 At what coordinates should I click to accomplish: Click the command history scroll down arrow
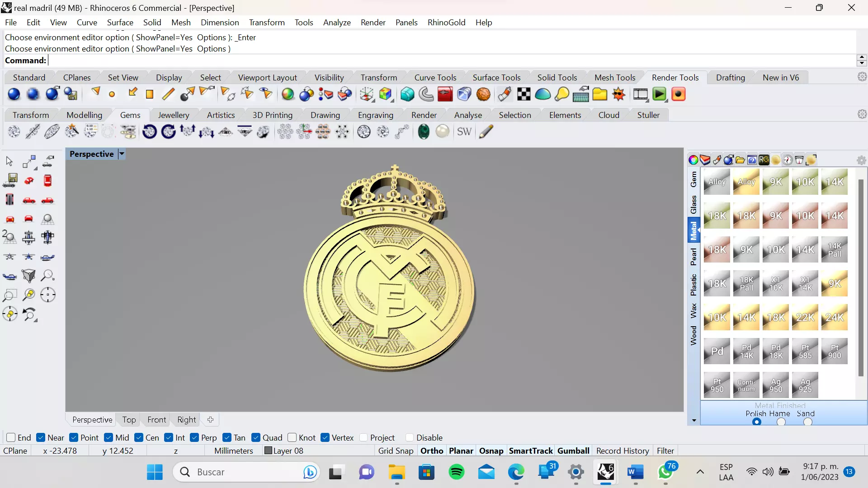click(x=862, y=63)
